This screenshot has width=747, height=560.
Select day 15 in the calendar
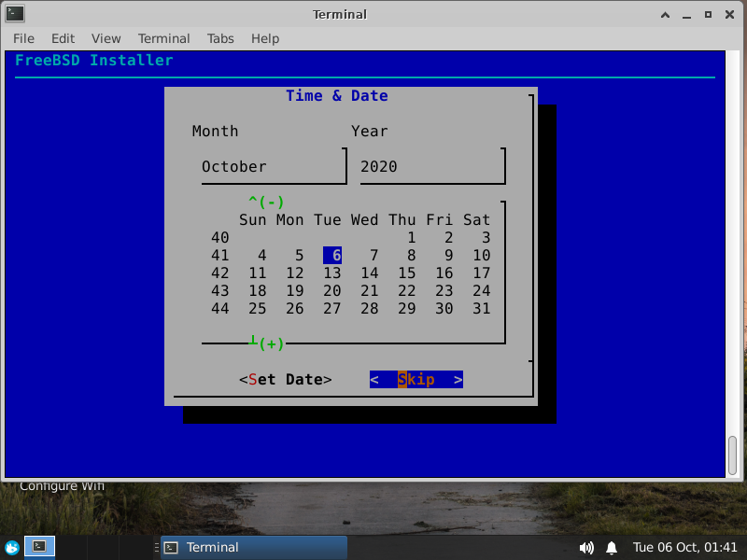[x=407, y=273]
